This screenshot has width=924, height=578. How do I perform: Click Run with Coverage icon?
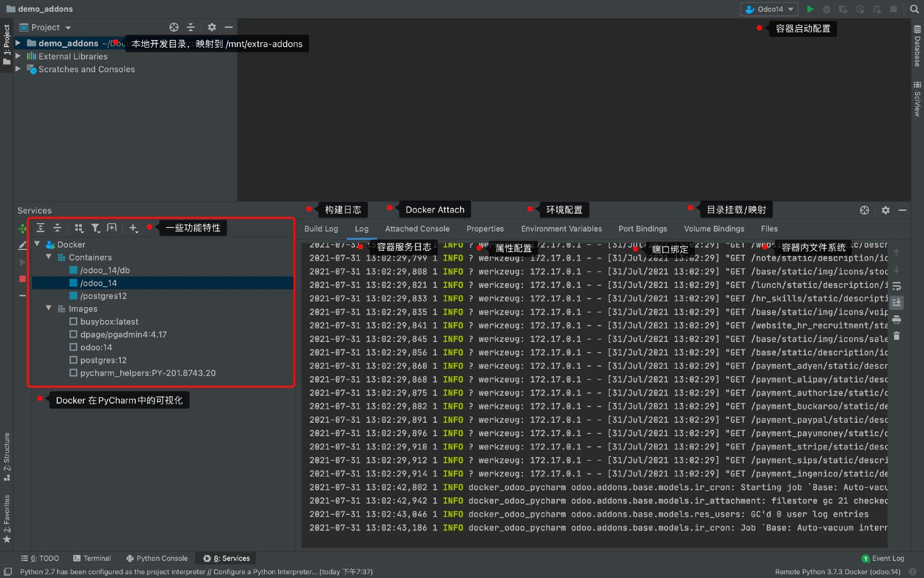tap(843, 9)
